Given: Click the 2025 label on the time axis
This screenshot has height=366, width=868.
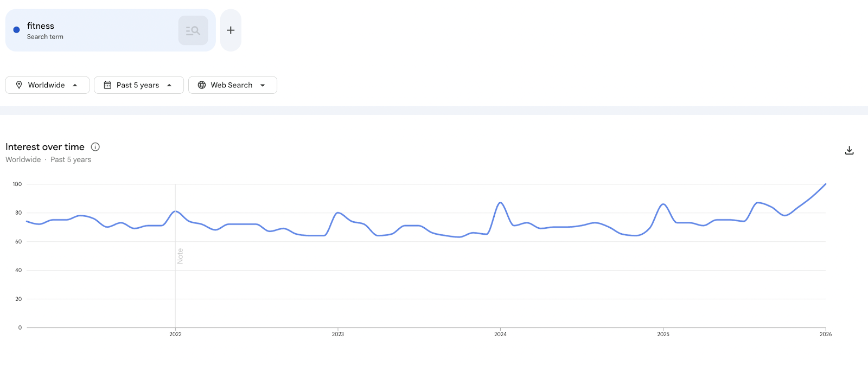Looking at the screenshot, I should (x=663, y=334).
